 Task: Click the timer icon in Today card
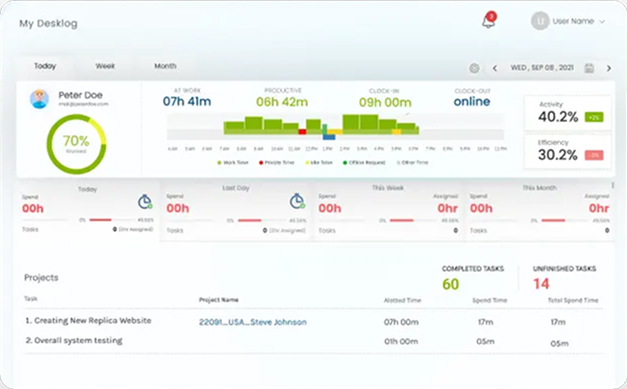pos(145,201)
